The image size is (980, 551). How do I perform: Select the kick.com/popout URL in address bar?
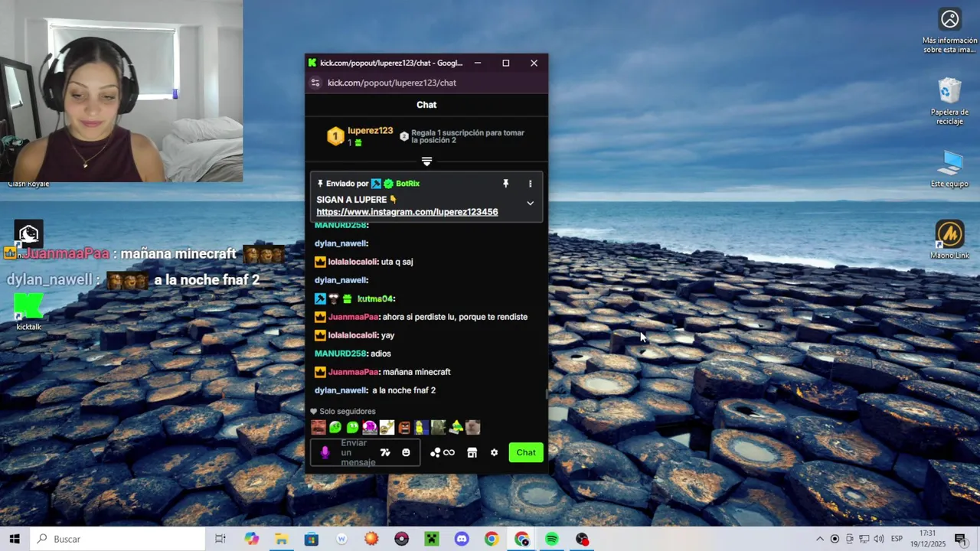pos(392,83)
